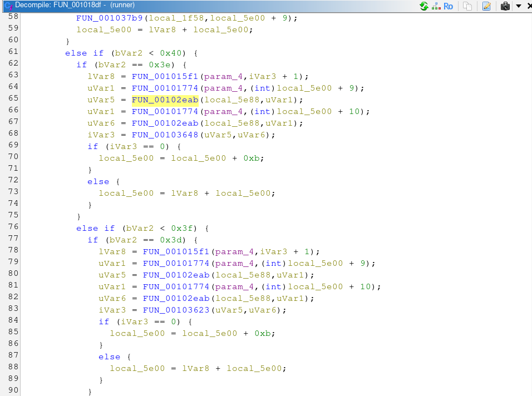Viewport: 532px width, 396px height.
Task: Click the closing brace on line 60
Action: 67,42
